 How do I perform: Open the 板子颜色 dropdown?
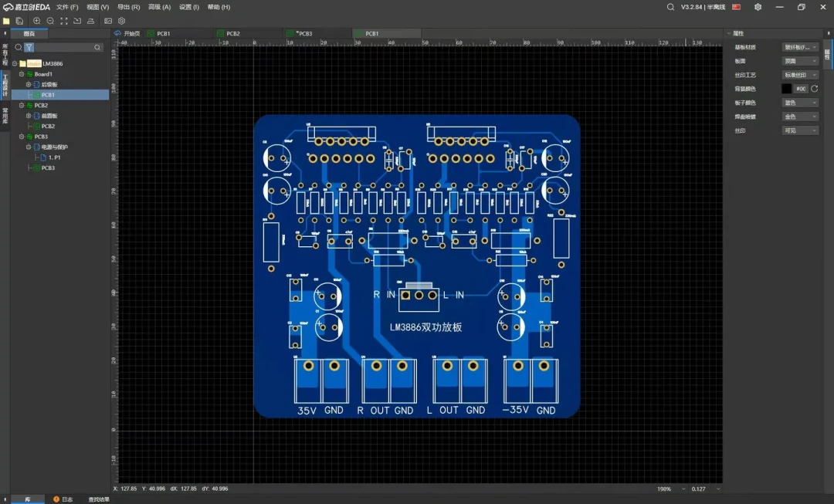(800, 103)
